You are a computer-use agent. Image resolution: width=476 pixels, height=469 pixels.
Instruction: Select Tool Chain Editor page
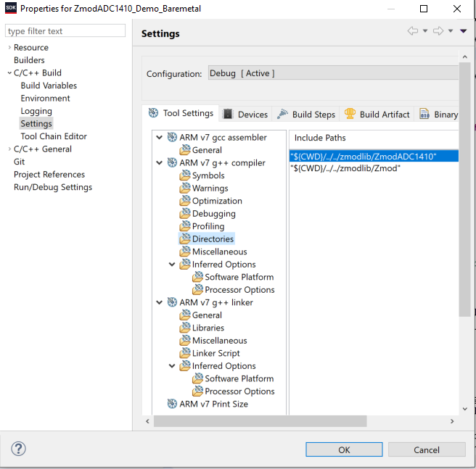point(54,136)
